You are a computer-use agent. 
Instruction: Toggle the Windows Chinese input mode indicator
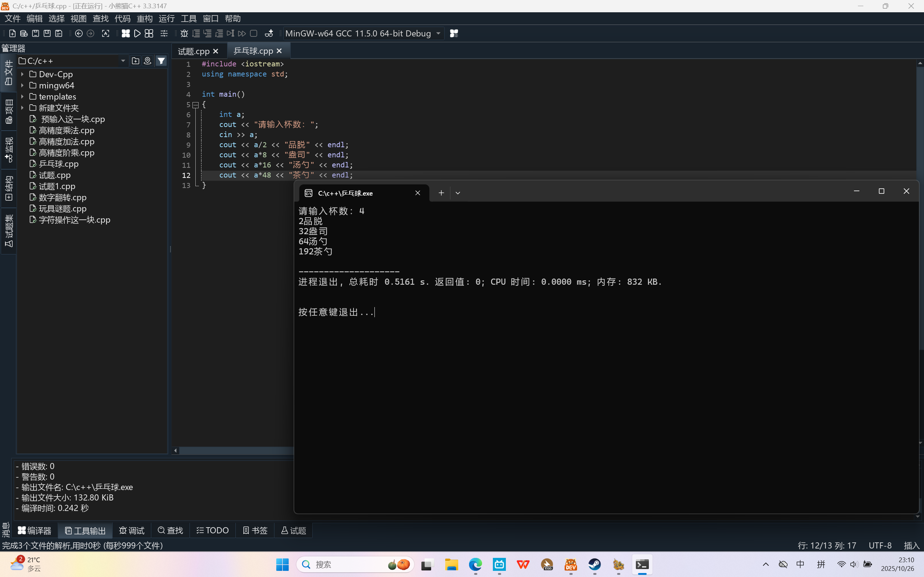pos(800,564)
